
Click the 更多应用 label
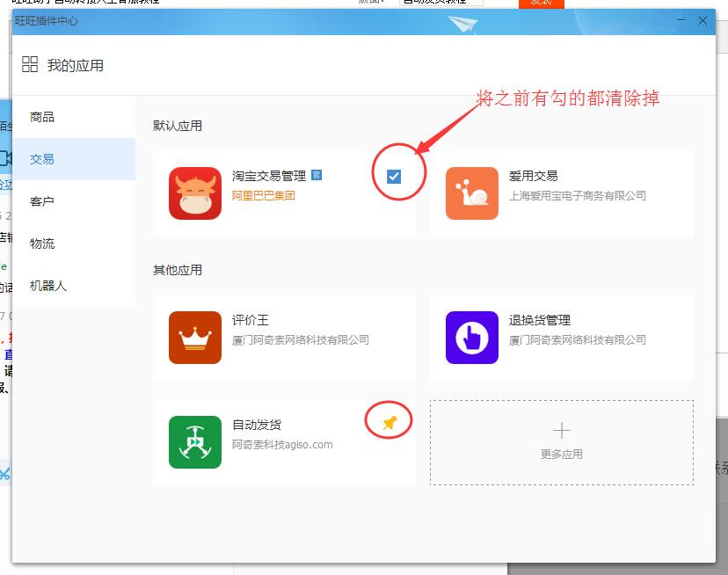pyautogui.click(x=561, y=454)
